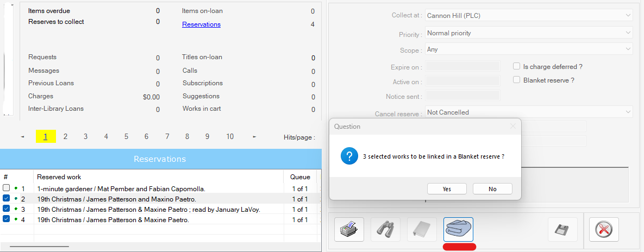Click the red X cancel icon
This screenshot has height=252, width=644.
click(x=603, y=230)
